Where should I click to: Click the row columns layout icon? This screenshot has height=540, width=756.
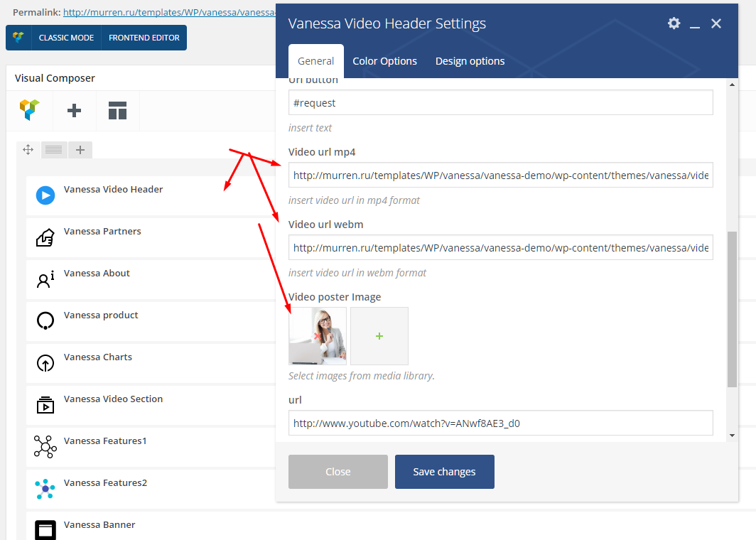coord(54,149)
